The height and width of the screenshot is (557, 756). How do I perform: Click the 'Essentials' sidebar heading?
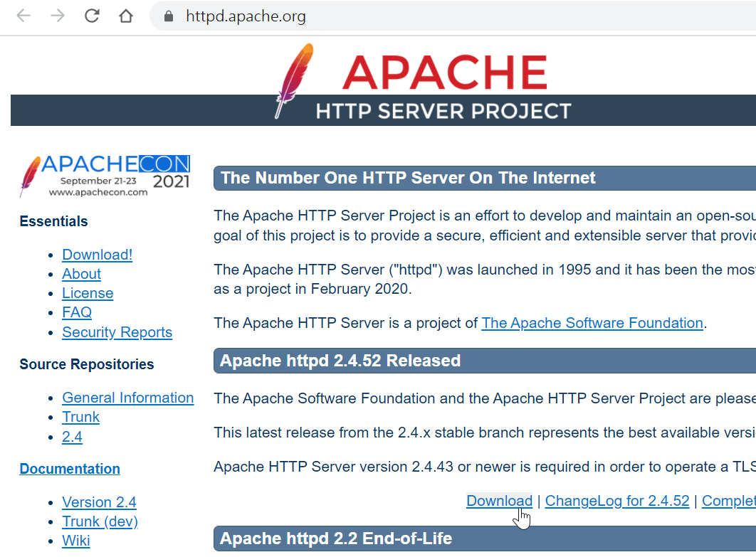(x=53, y=221)
